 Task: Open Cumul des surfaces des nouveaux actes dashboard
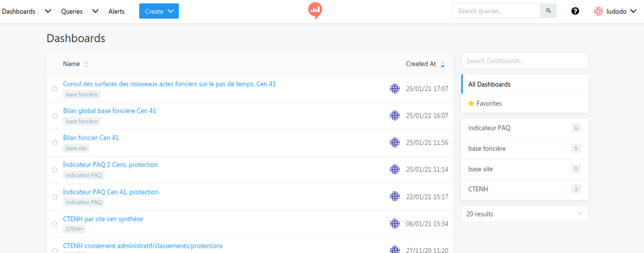[x=169, y=84]
